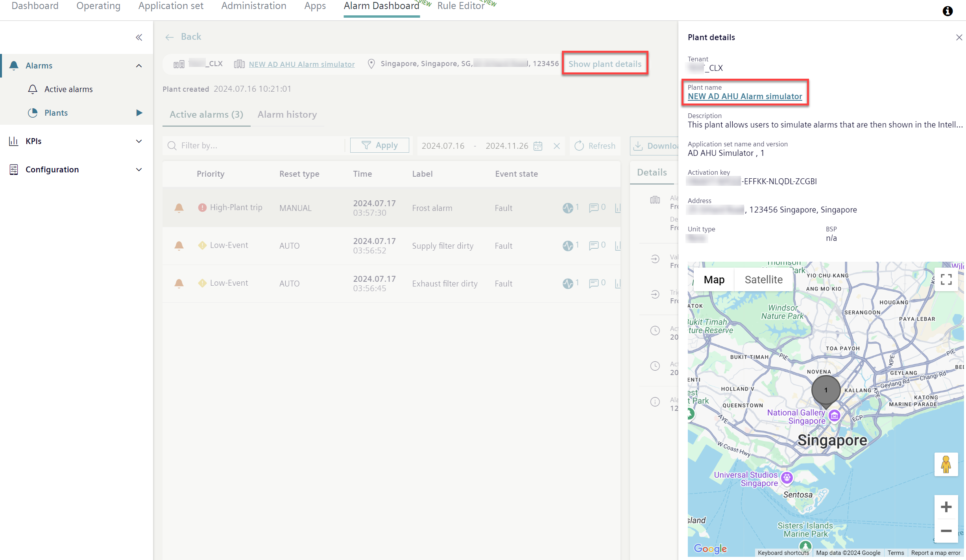966x560 pixels.
Task: Expand the Configuration section
Action: click(x=139, y=170)
